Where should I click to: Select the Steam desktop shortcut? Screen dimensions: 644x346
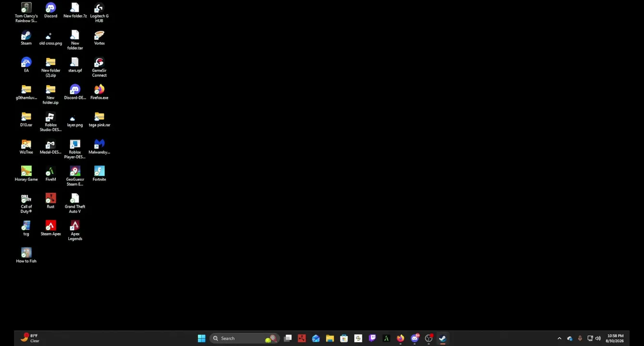click(x=26, y=38)
